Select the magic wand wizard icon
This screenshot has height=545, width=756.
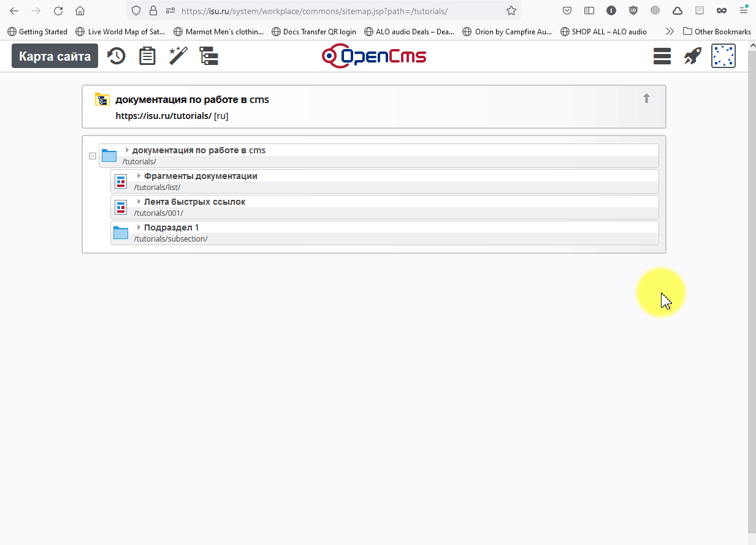click(x=177, y=56)
